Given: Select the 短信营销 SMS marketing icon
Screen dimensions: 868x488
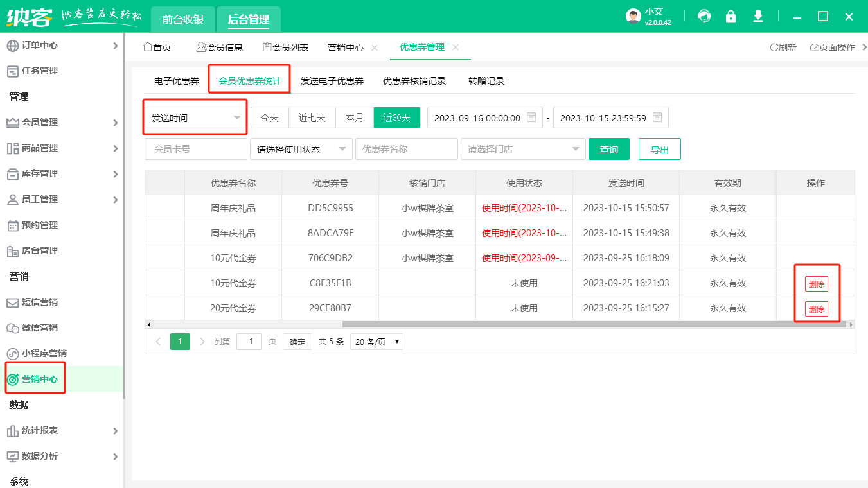Looking at the screenshot, I should (11, 302).
